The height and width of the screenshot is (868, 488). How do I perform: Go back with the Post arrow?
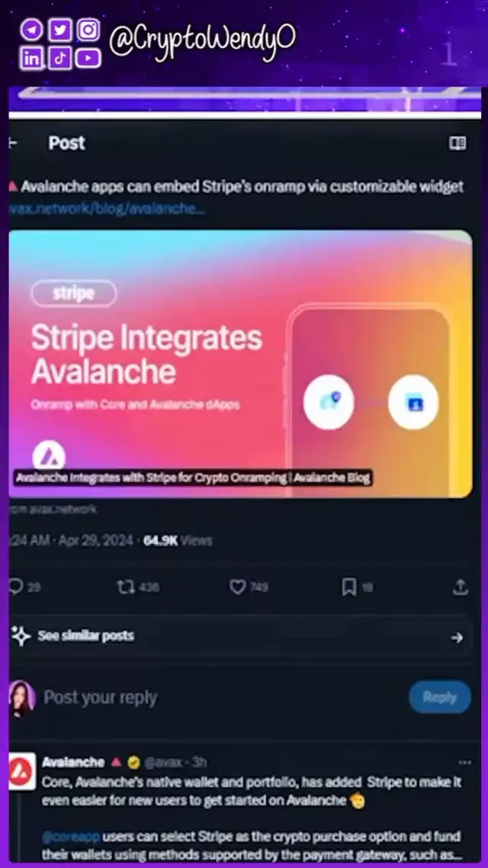click(13, 143)
